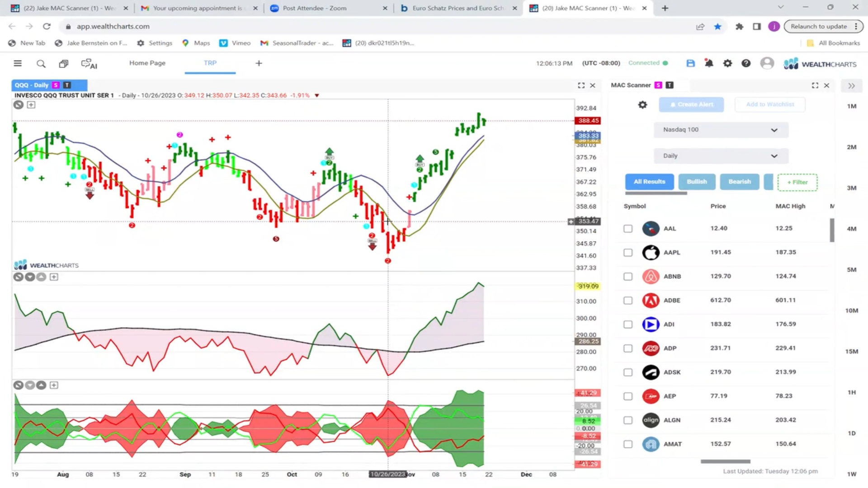The height and width of the screenshot is (488, 868).
Task: Click the Create Alert button
Action: [691, 105]
